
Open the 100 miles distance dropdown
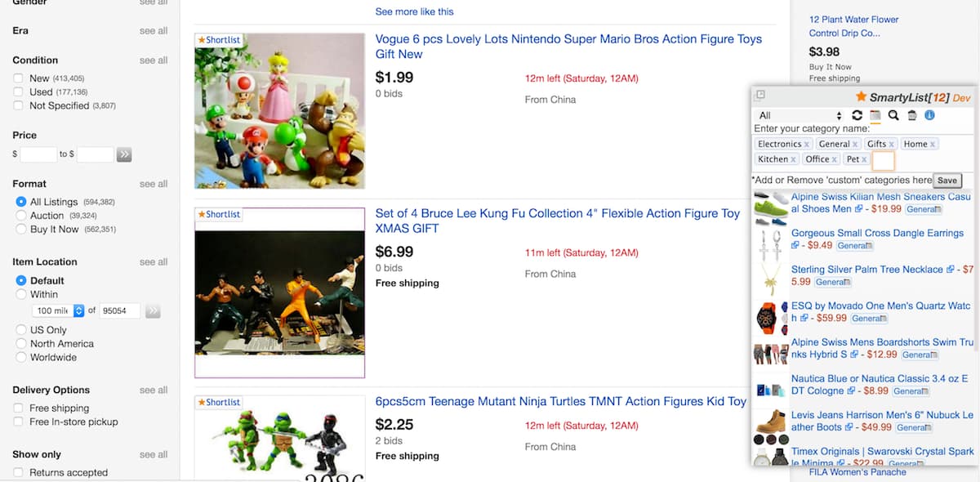[x=78, y=310]
